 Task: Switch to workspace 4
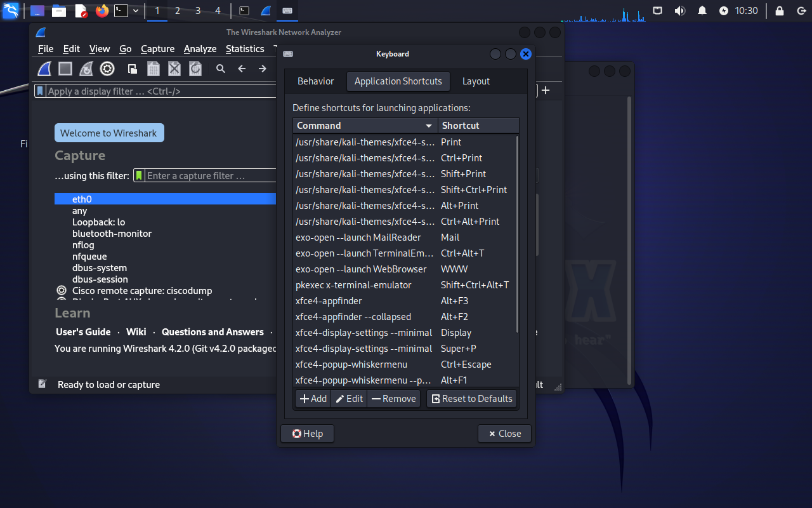click(218, 11)
